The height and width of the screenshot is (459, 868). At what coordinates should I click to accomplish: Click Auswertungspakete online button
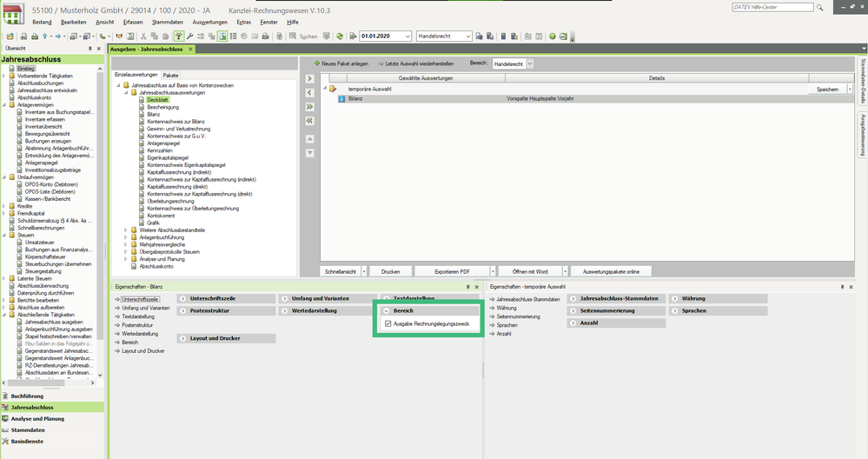click(611, 271)
